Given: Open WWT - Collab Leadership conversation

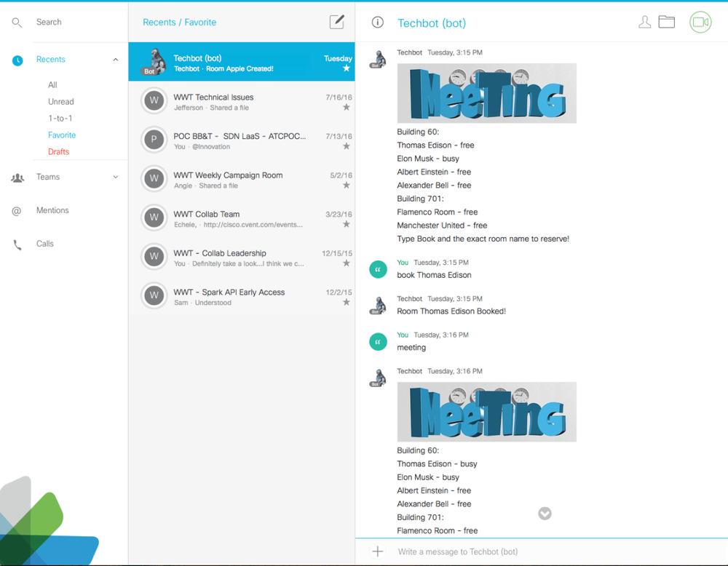Looking at the screenshot, I should [x=242, y=257].
